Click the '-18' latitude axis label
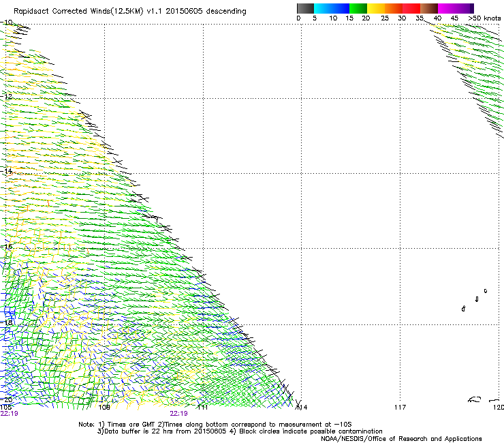This screenshot has width=504, height=443. point(6,322)
